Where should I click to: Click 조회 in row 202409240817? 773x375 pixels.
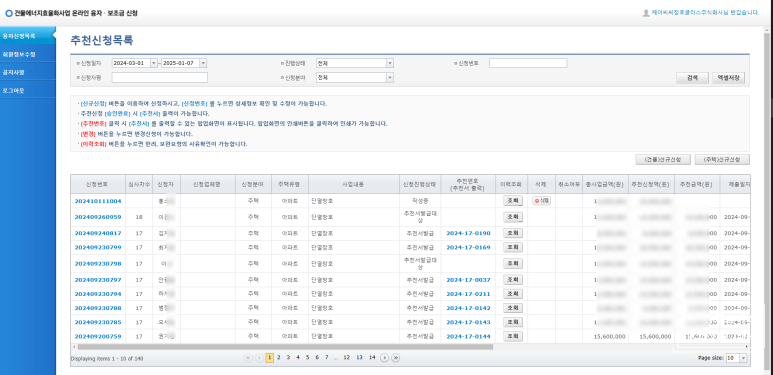pyautogui.click(x=512, y=233)
